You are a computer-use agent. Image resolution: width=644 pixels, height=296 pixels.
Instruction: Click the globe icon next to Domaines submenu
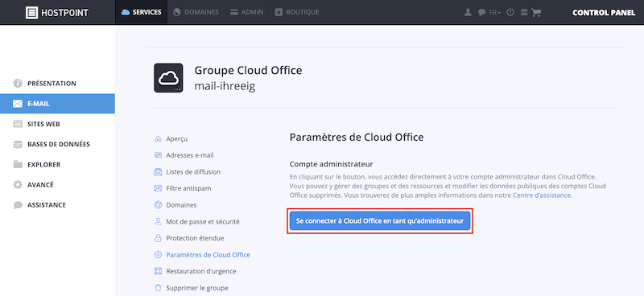[158, 205]
